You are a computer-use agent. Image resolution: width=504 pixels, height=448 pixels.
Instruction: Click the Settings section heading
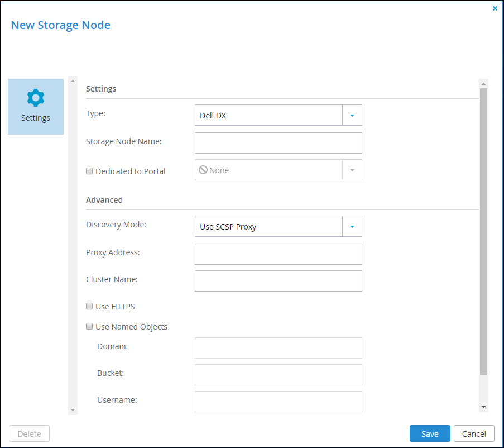tap(101, 89)
